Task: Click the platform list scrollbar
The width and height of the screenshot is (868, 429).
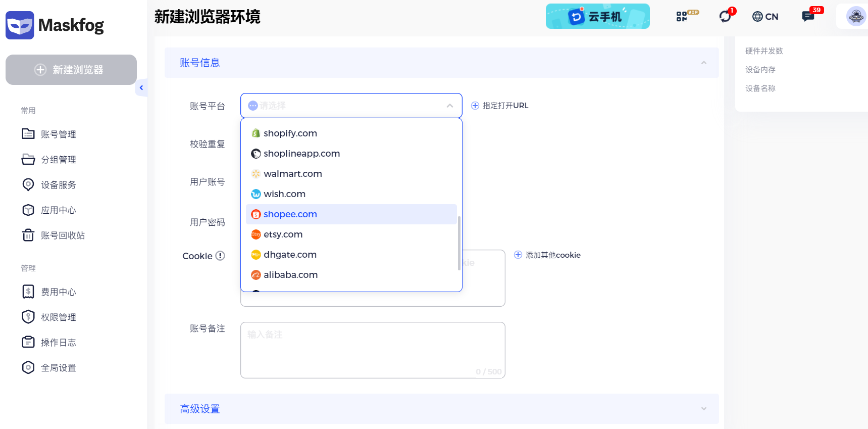Action: (459, 243)
